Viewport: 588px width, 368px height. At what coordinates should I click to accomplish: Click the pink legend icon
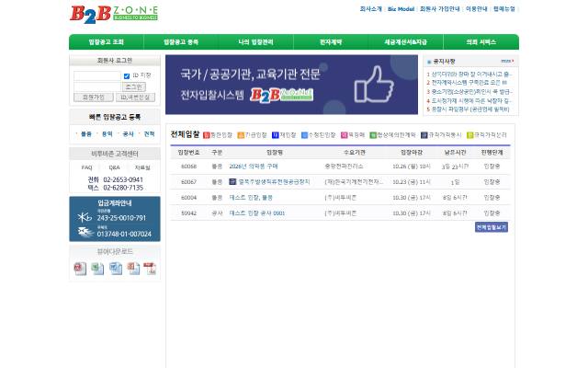[x=344, y=135]
